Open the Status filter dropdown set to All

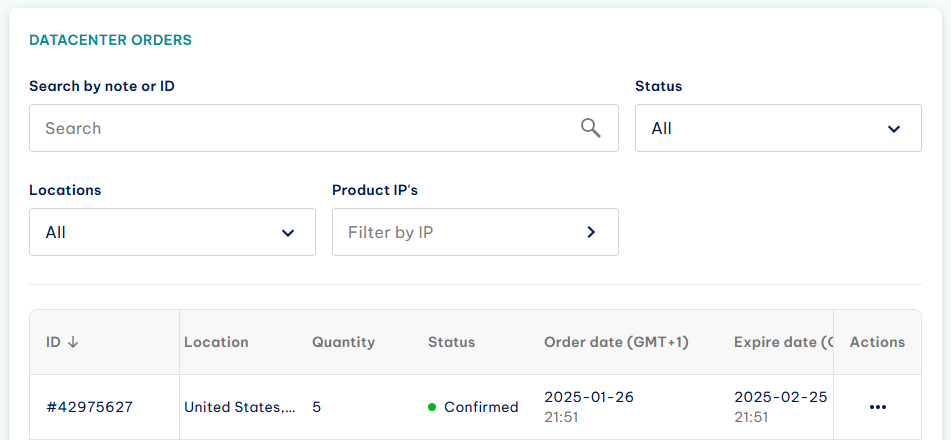coord(778,128)
